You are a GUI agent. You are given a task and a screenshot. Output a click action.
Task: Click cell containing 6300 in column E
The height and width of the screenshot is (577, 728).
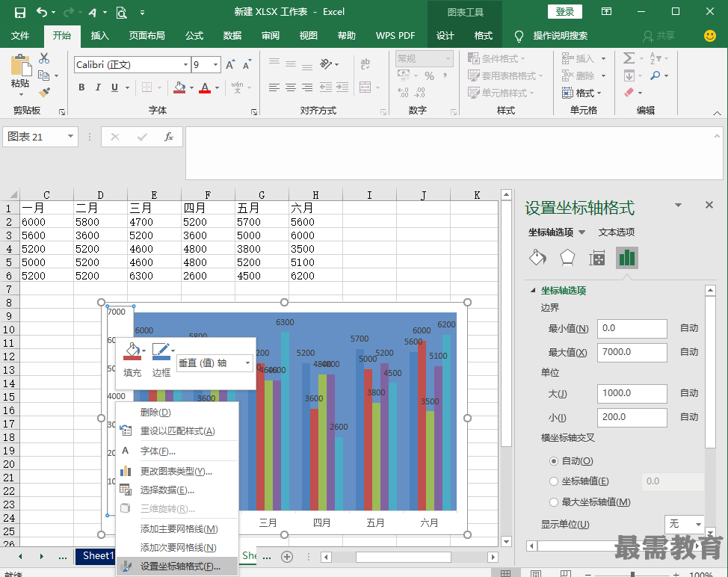pyautogui.click(x=154, y=276)
